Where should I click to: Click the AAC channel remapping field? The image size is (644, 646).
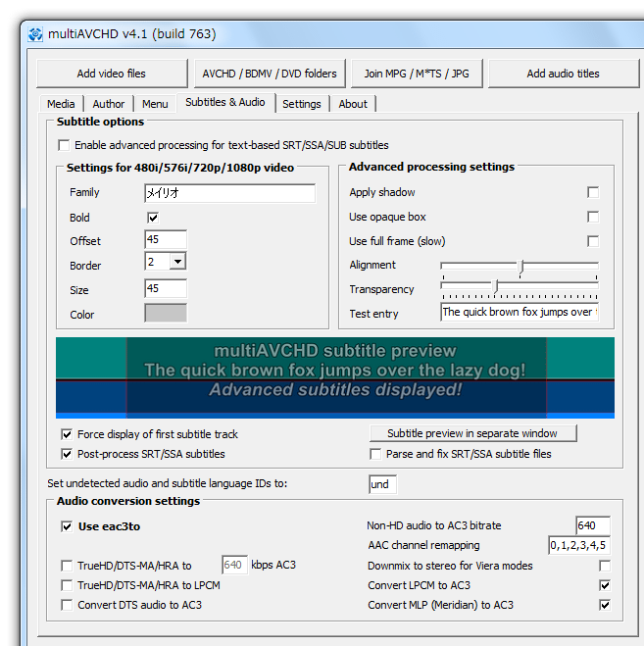(x=579, y=545)
